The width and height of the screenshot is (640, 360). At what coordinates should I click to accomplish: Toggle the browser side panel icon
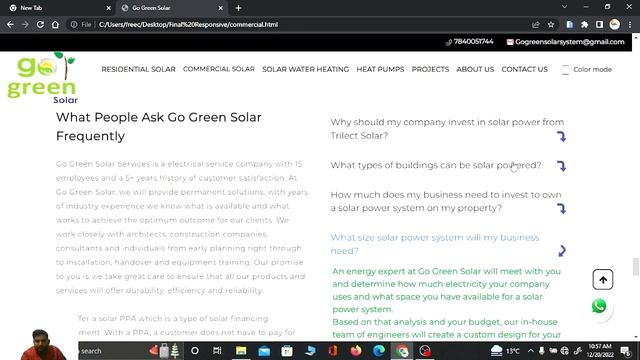599,24
